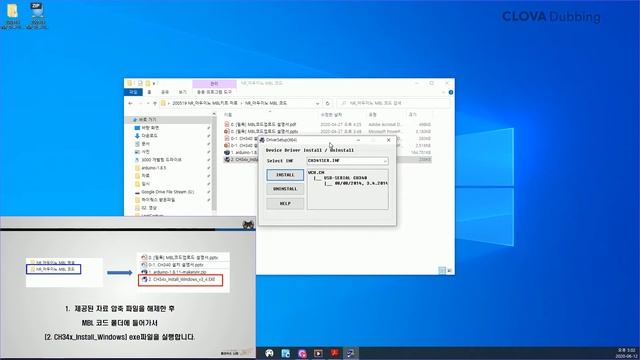Open the 파일 tab in Explorer ribbon
Viewport: 640px width, 360px height.
coord(133,92)
